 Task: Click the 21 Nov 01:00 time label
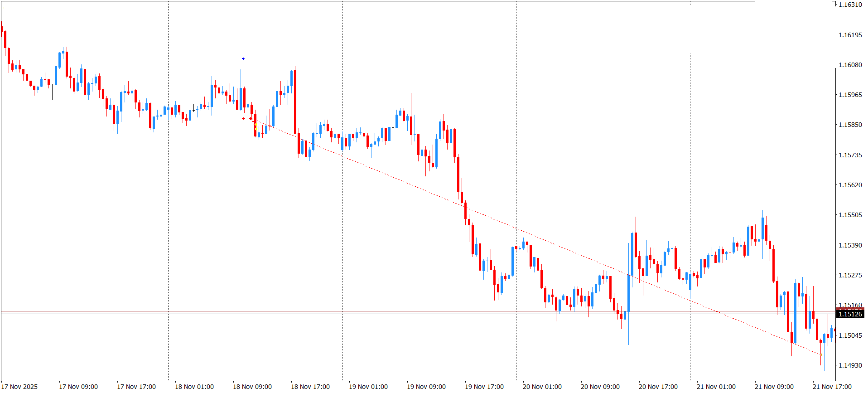tap(716, 387)
